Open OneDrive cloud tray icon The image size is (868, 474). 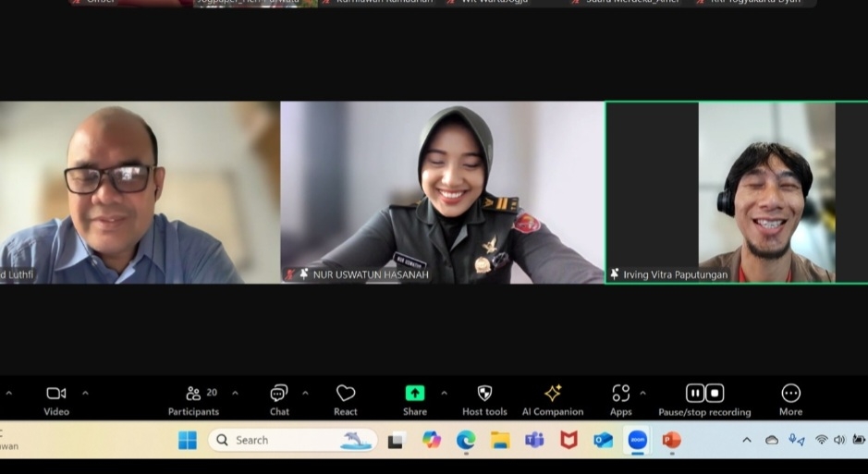(772, 440)
